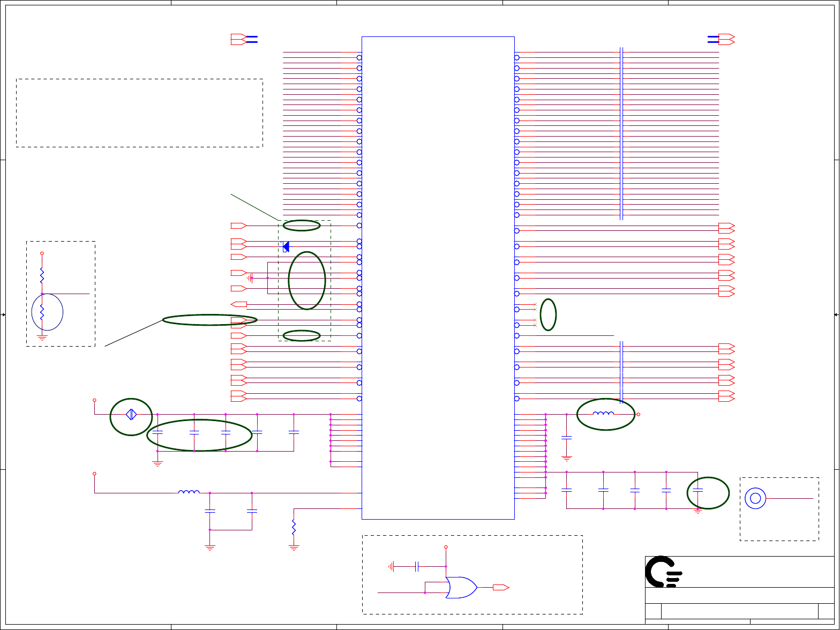
Task: Click power terminal right of the right inductor
Action: click(x=639, y=415)
